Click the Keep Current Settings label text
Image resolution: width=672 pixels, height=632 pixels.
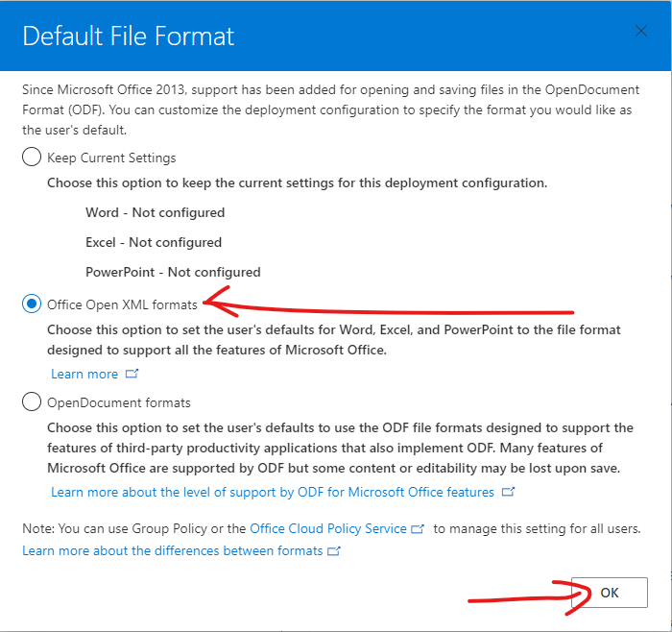(111, 158)
